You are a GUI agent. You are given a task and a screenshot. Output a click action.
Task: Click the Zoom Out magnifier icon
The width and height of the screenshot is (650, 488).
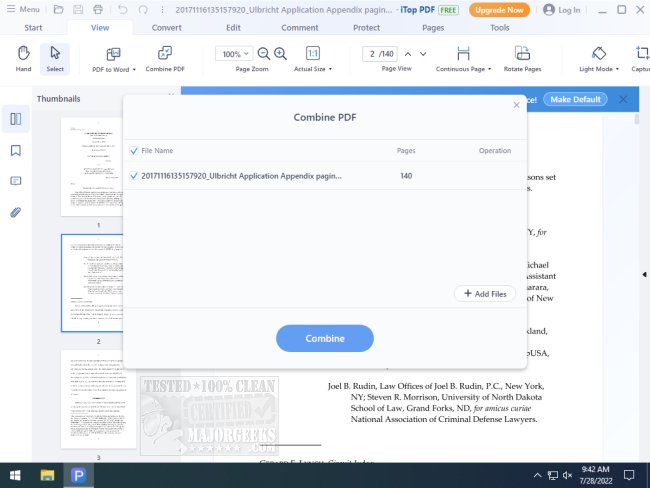[x=264, y=53]
